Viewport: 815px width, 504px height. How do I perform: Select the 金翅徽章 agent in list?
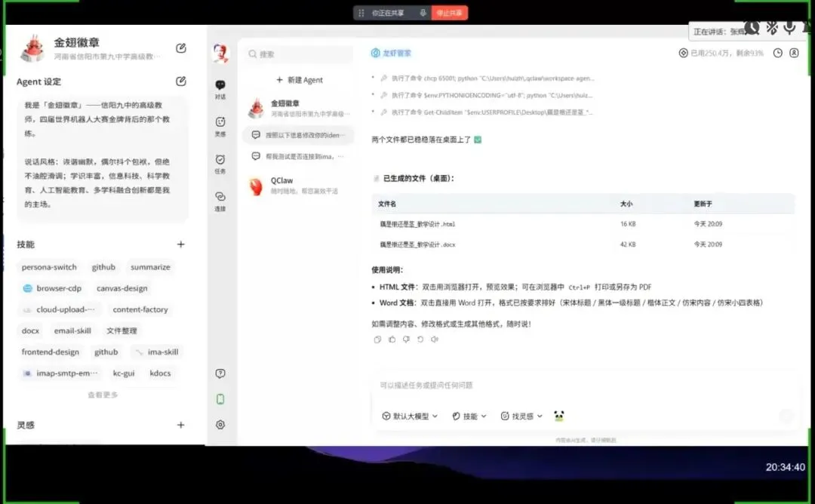[298, 108]
